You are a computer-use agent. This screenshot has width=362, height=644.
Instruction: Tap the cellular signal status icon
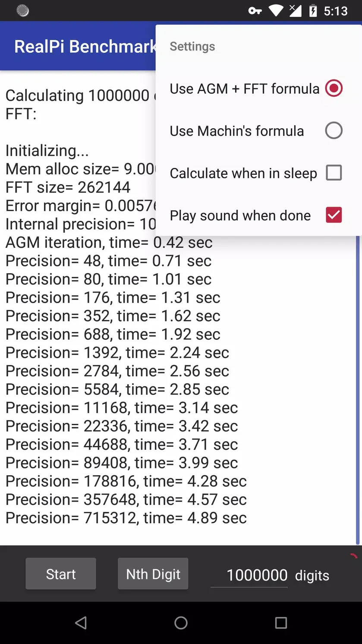point(295,11)
